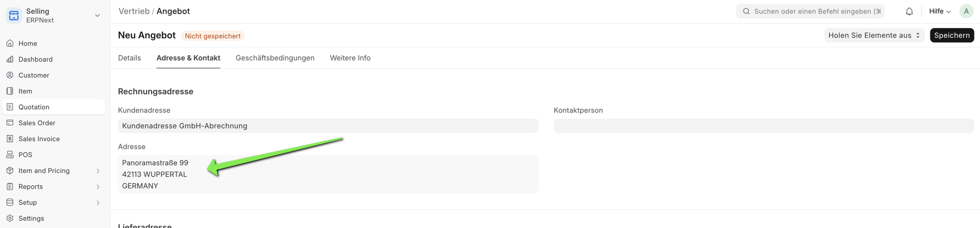Click the Kontaktperson input field
The height and width of the screenshot is (228, 980).
click(x=763, y=126)
